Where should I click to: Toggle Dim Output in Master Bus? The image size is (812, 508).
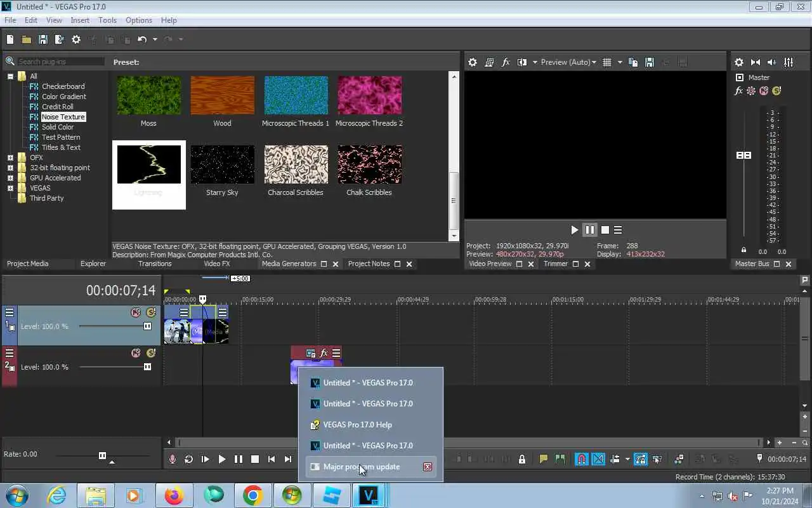pos(772,62)
